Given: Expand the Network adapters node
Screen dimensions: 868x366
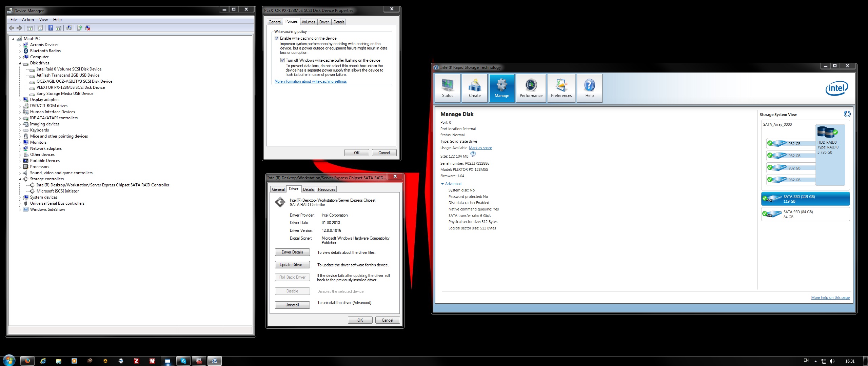Looking at the screenshot, I should point(20,149).
